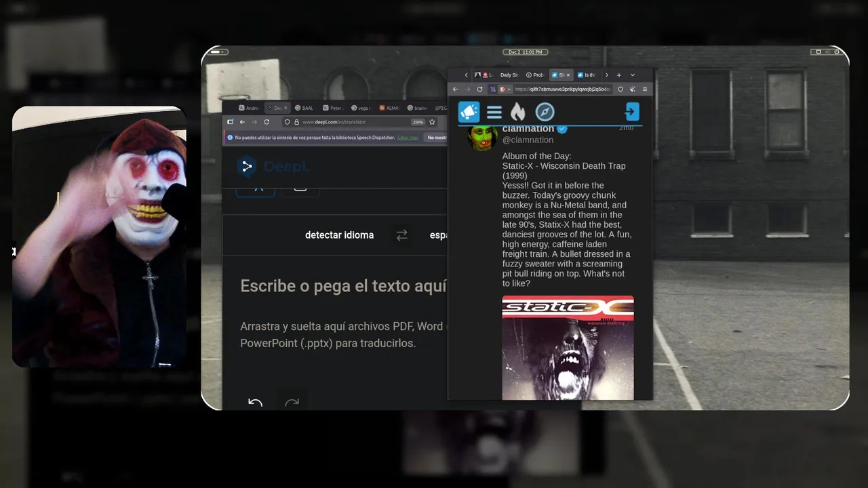Click the DeepL address bar URL
Image resolution: width=868 pixels, height=488 pixels.
[x=334, y=122]
